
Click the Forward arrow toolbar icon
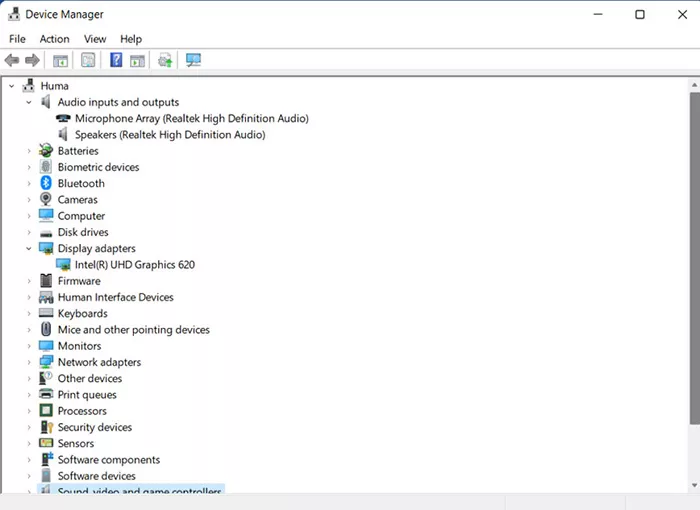pyautogui.click(x=32, y=60)
